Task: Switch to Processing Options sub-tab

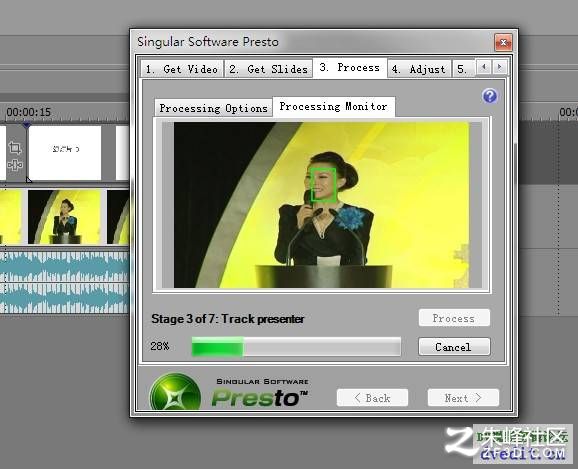Action: tap(213, 108)
